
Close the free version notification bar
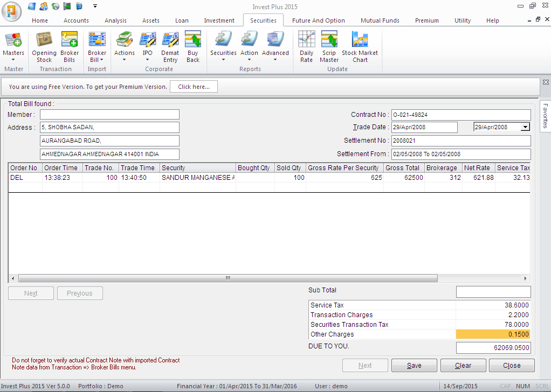pyautogui.click(x=546, y=82)
